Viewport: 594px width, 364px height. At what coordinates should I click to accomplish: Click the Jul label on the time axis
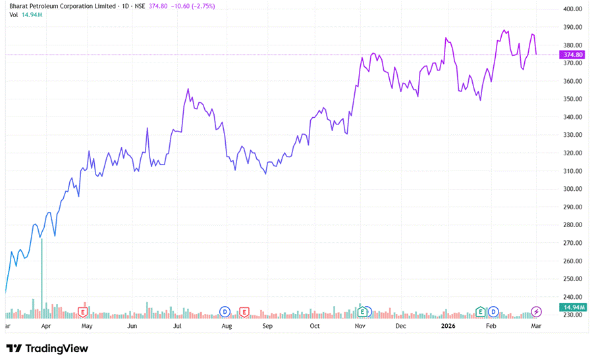pos(178,326)
